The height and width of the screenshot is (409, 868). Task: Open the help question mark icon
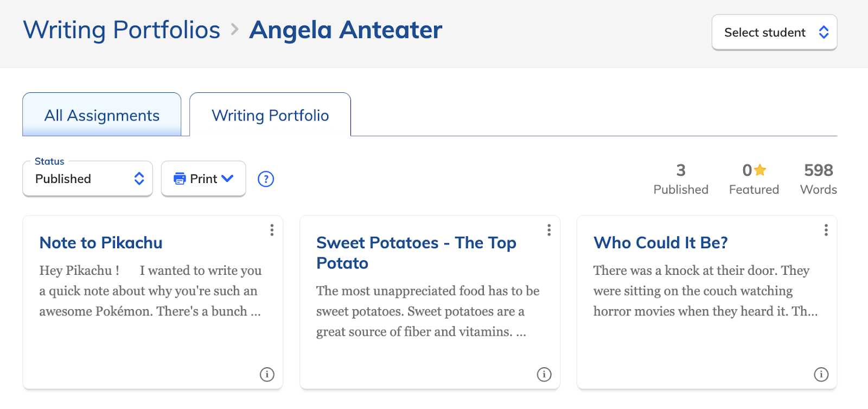265,179
